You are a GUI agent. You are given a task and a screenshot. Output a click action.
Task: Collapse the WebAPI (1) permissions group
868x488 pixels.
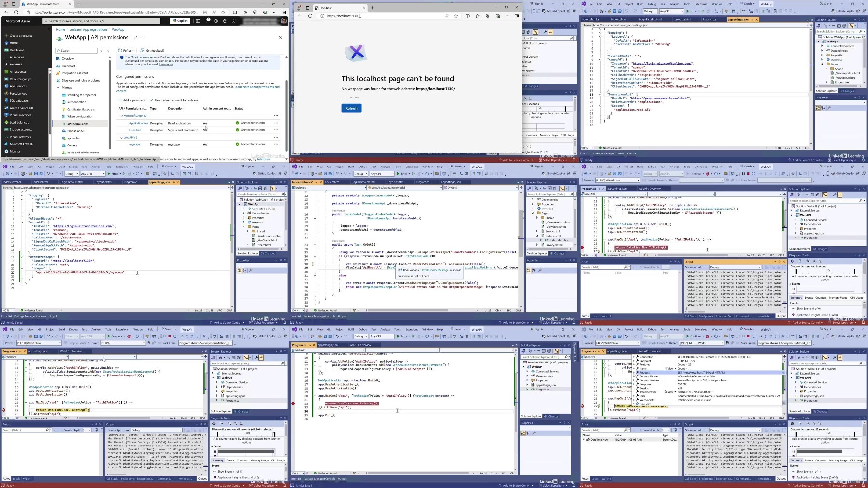click(x=121, y=138)
